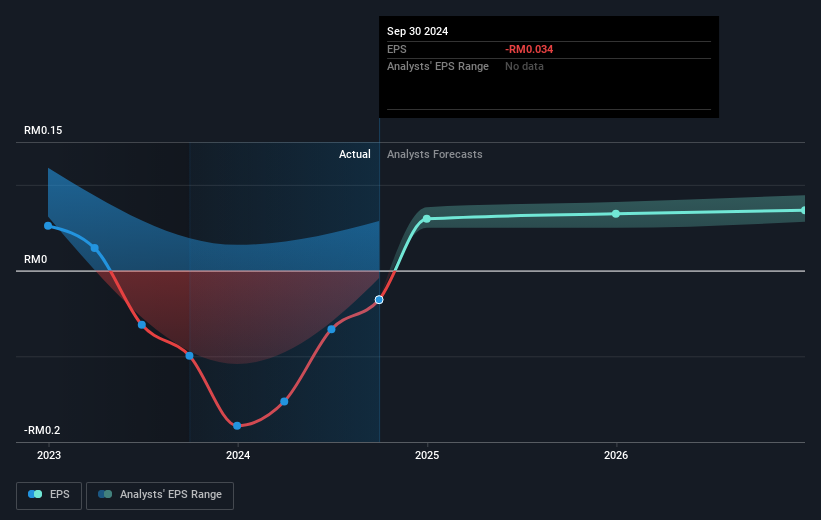
Task: Click the tooltip date 'Sep 30 2024'
Action: click(417, 31)
